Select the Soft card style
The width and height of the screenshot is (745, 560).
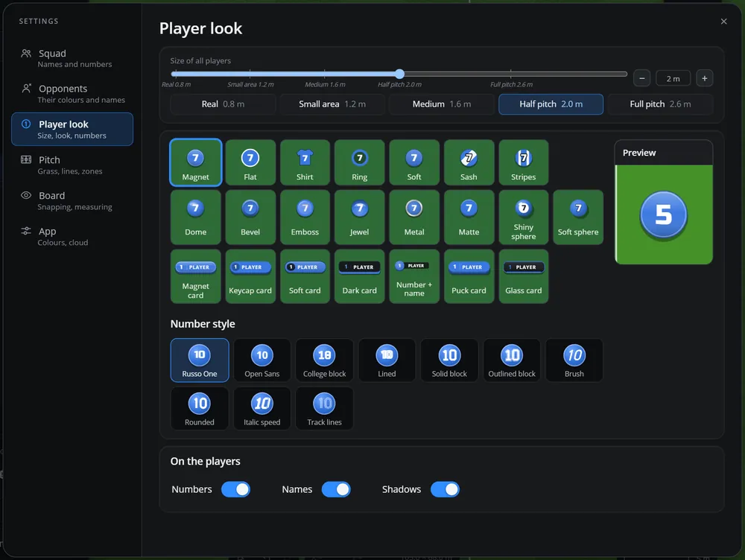click(305, 276)
